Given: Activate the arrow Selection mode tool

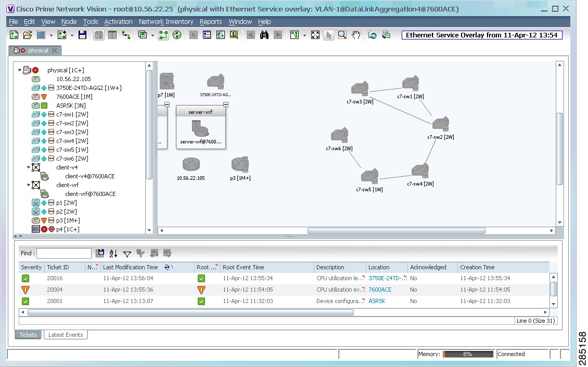Looking at the screenshot, I should pyautogui.click(x=329, y=35).
